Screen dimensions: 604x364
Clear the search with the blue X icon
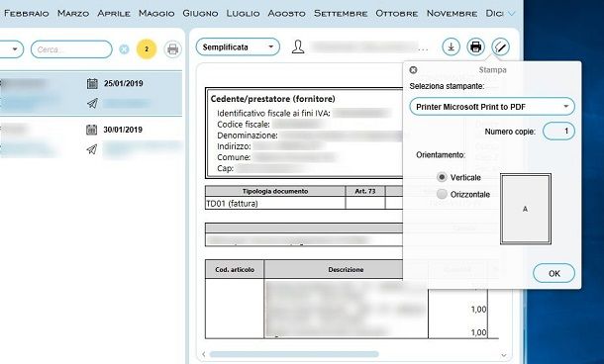[x=124, y=49]
